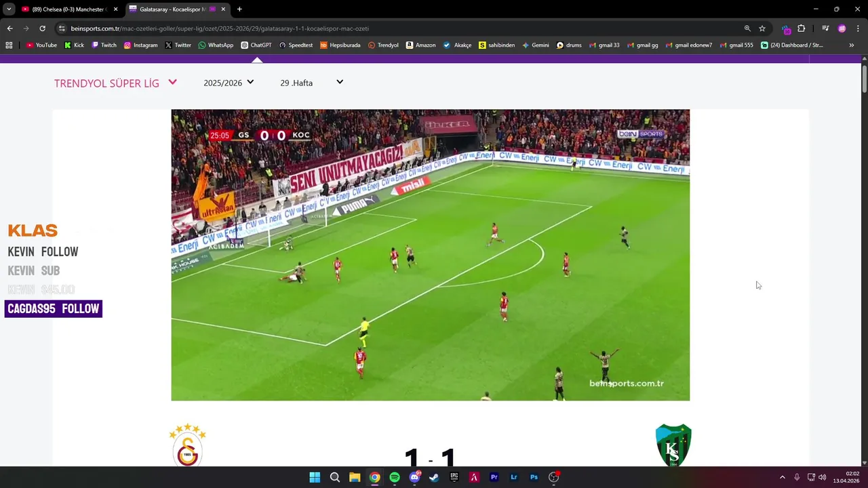Open the Instagram bookmark

click(140, 45)
